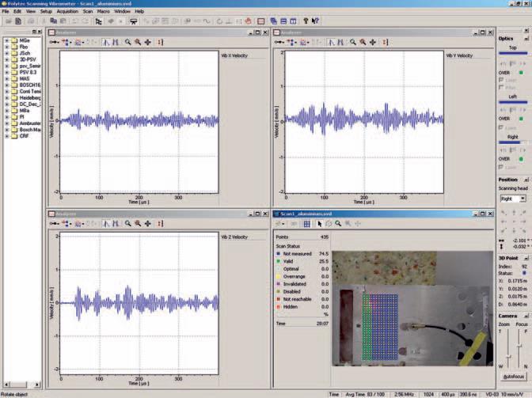Viewport: 532px width, 398px height.
Task: Expand the BOSCH16 folder in the tree
Action: pyautogui.click(x=7, y=85)
